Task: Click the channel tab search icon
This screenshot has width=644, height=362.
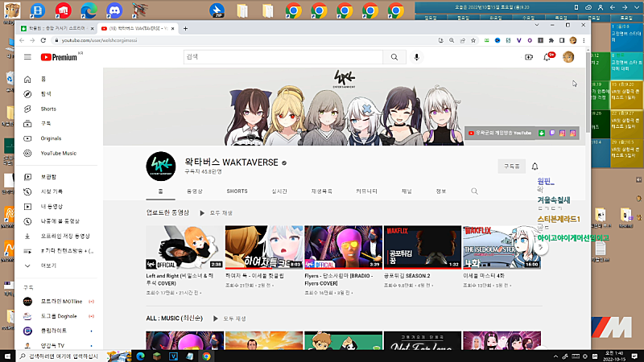Action: (474, 191)
